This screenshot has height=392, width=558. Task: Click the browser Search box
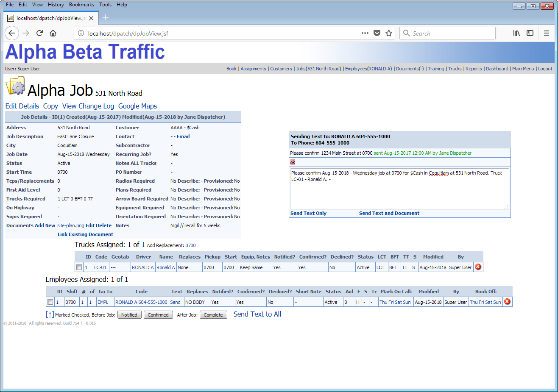coord(447,33)
